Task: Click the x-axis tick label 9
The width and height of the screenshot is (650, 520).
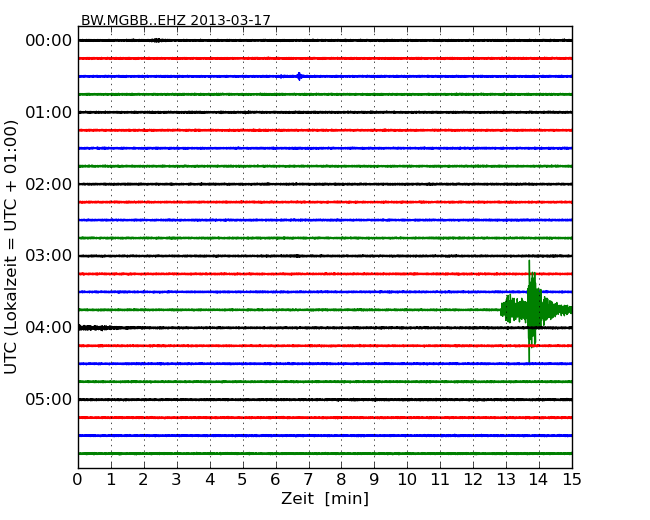Action: (374, 480)
